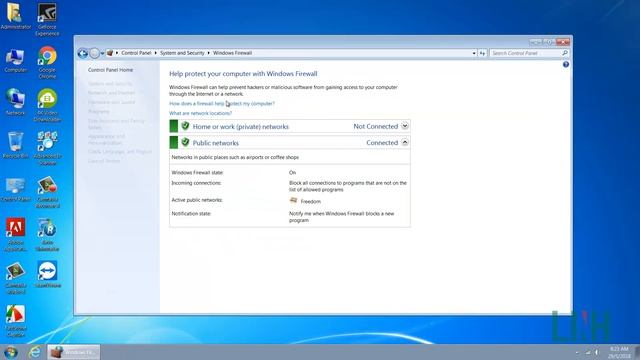Screen dimensions: 640x360
Task: Expand Home or work (private) networks section
Action: point(404,126)
